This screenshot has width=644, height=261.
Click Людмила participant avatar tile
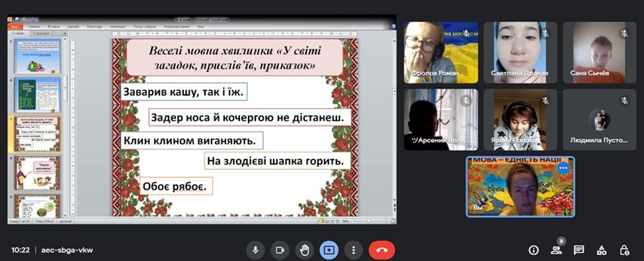[599, 120]
